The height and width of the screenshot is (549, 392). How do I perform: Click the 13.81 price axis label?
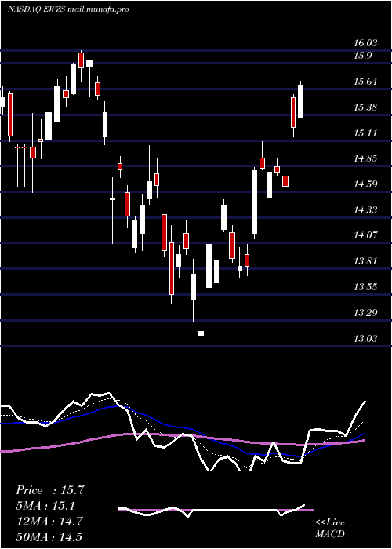coord(365,261)
